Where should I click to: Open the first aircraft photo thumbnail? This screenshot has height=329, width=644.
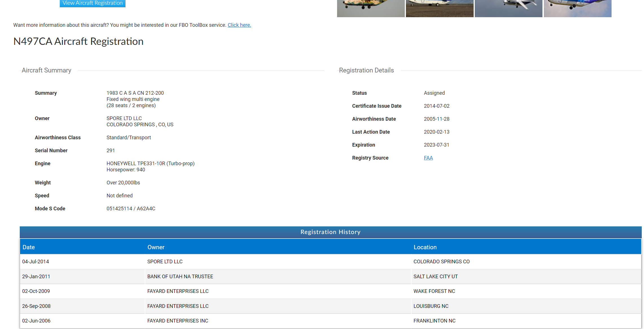371,8
